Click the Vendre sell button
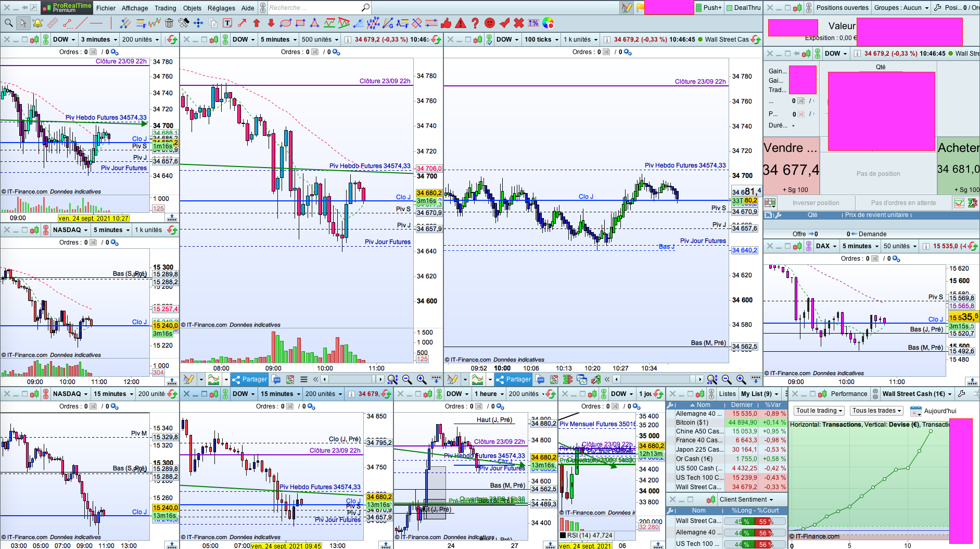 [x=791, y=167]
